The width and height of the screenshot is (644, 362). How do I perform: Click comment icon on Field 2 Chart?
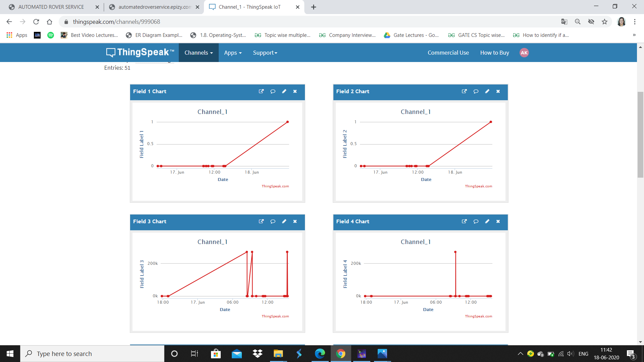476,91
